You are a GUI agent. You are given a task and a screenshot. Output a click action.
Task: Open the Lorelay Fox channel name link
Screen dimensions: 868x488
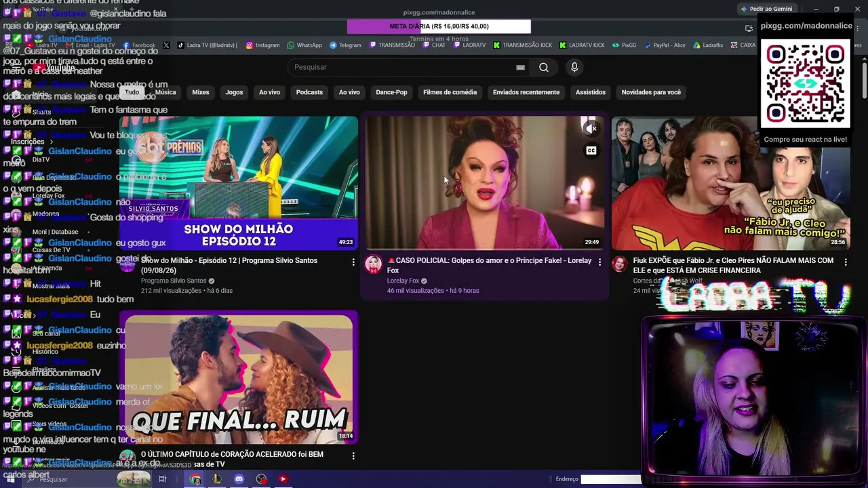403,281
